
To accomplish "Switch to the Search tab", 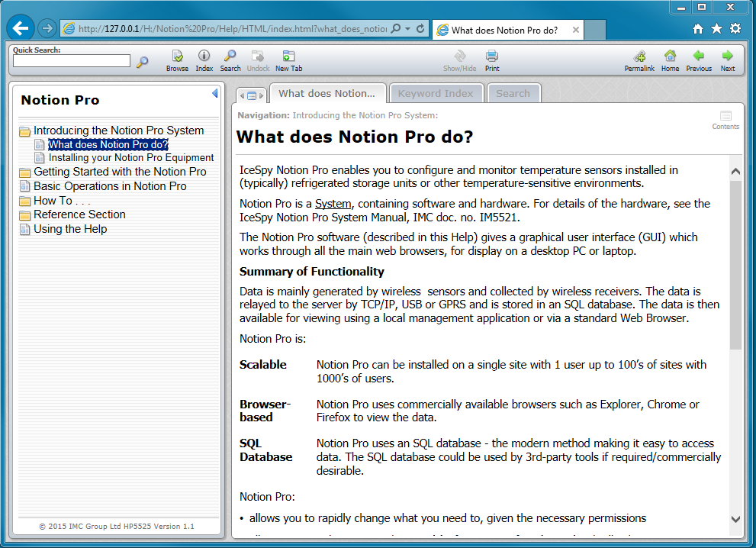I will [513, 93].
